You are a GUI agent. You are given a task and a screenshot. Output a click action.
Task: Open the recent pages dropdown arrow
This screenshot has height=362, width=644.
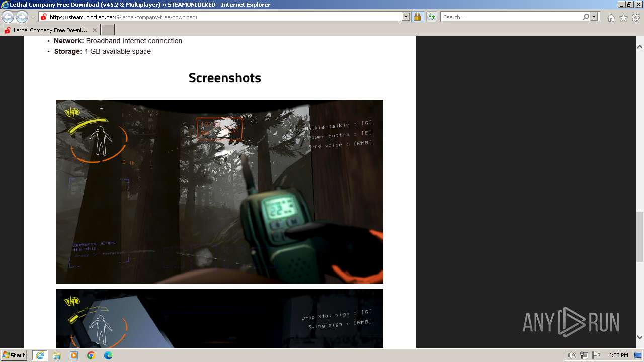coord(33,17)
